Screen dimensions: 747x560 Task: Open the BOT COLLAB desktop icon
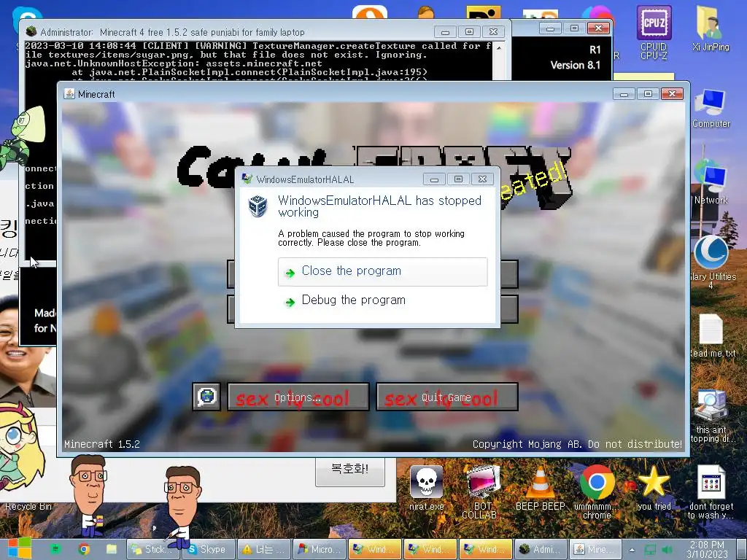482,491
